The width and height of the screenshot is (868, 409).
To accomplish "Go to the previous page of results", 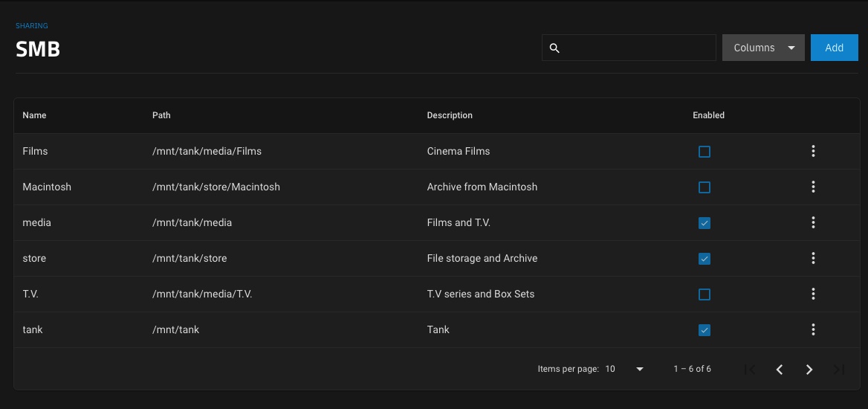I will click(x=780, y=369).
